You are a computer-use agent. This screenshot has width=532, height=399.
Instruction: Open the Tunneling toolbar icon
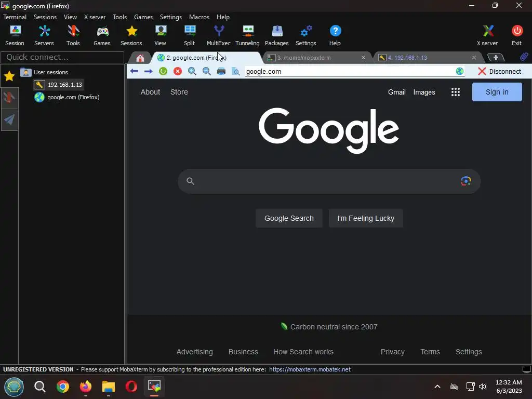click(x=248, y=35)
